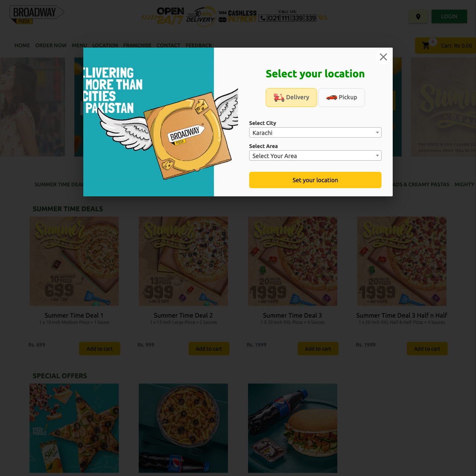
Task: Click the phone icon next to the number
Action: [x=263, y=18]
